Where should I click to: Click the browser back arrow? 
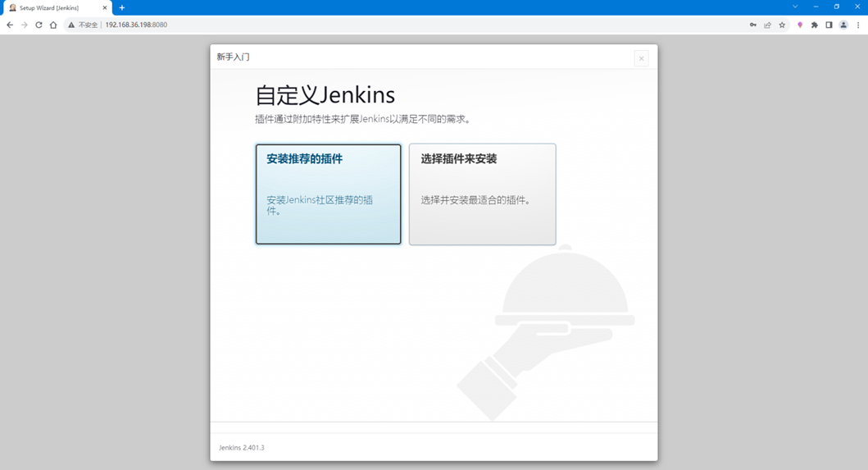(10, 25)
